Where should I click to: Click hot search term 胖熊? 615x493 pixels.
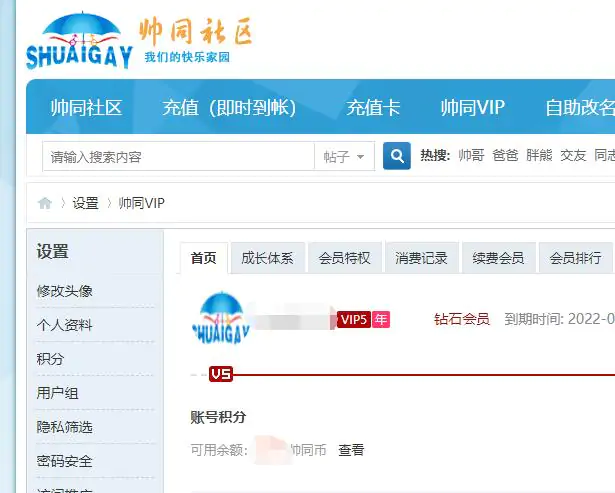539,156
